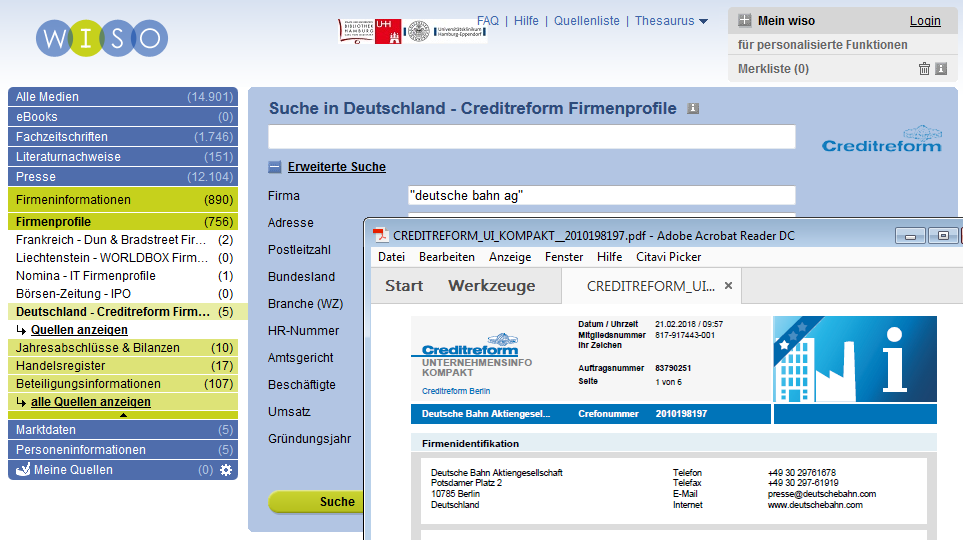Viewport: 963px width, 540px height.
Task: Open the Quellenliste link
Action: [x=587, y=21]
